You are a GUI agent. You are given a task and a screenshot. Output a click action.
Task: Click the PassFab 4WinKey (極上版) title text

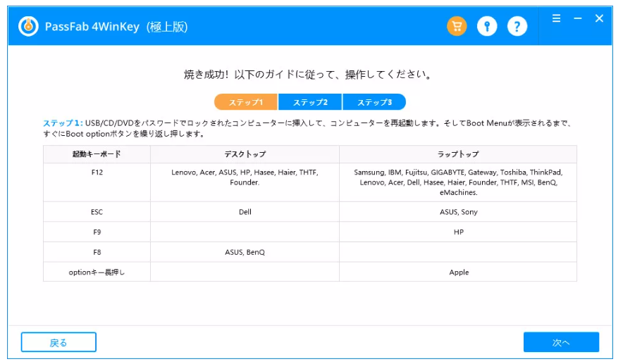pyautogui.click(x=116, y=27)
